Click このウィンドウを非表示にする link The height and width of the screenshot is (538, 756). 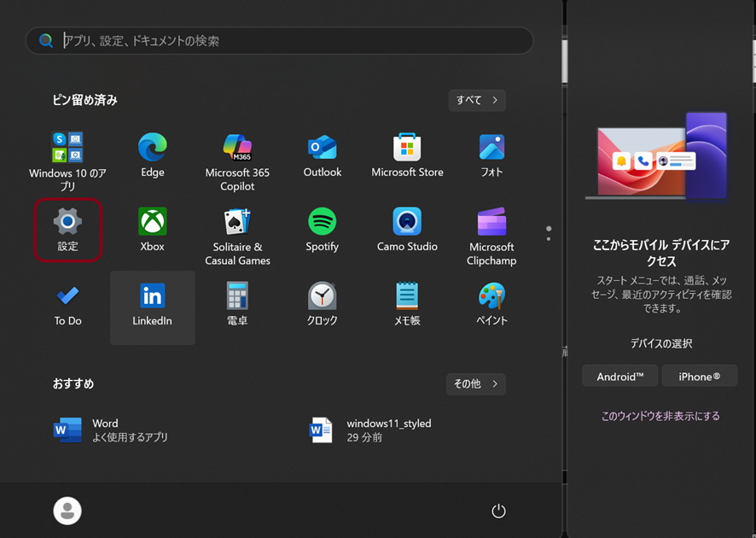coord(660,416)
